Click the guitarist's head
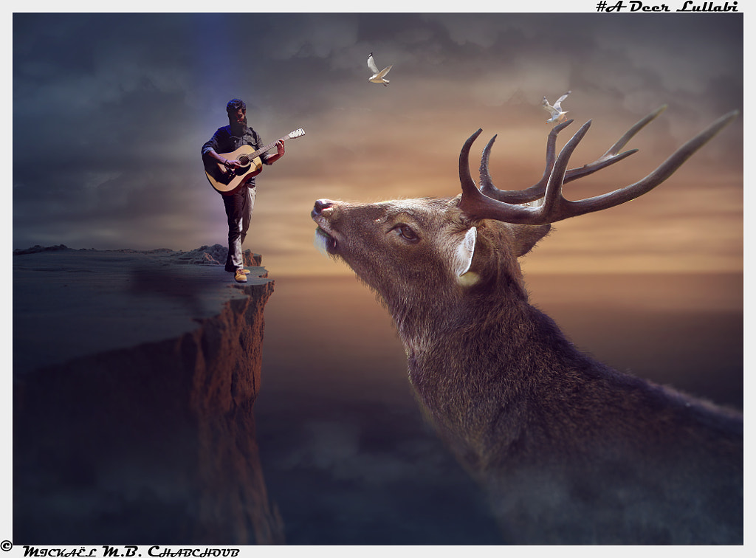This screenshot has height=558, width=756. [236, 112]
